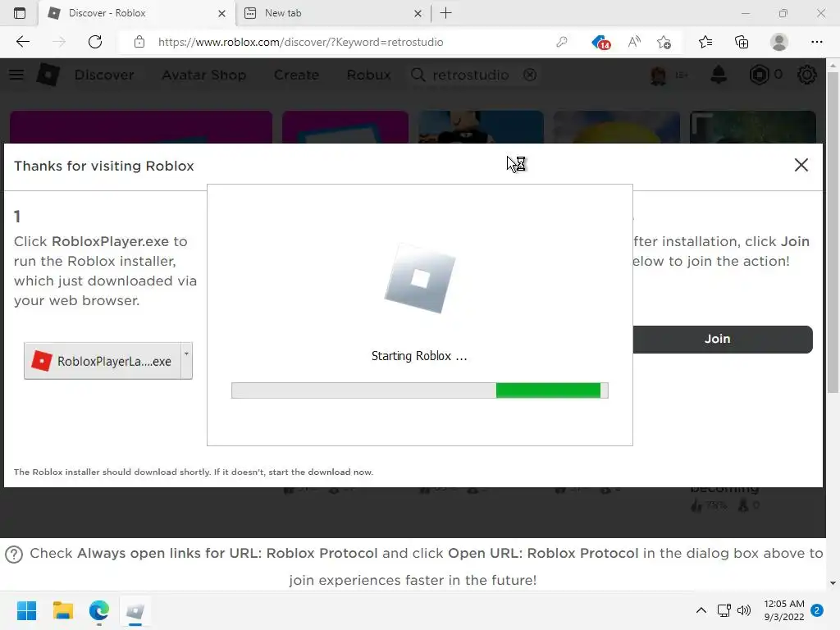Open the Discover menu item

click(x=104, y=75)
